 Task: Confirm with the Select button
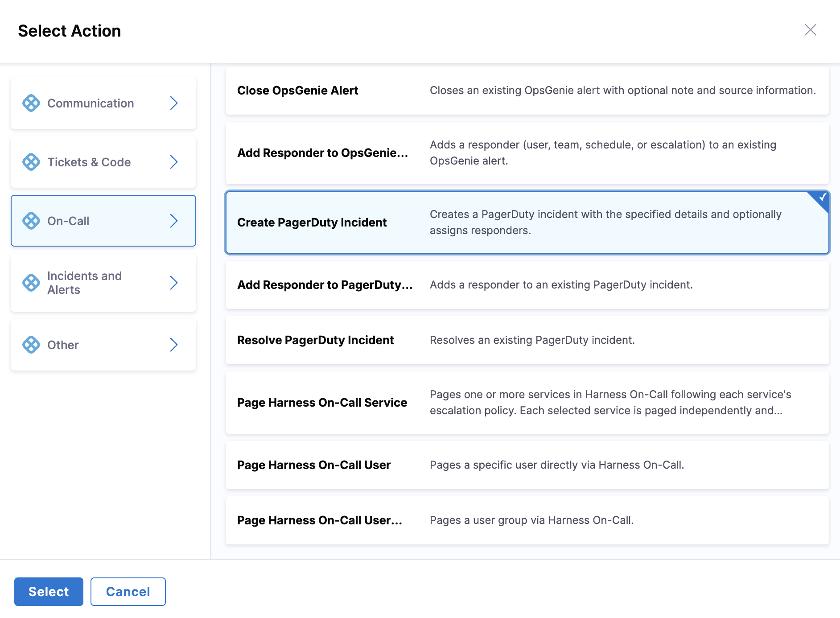tap(49, 592)
